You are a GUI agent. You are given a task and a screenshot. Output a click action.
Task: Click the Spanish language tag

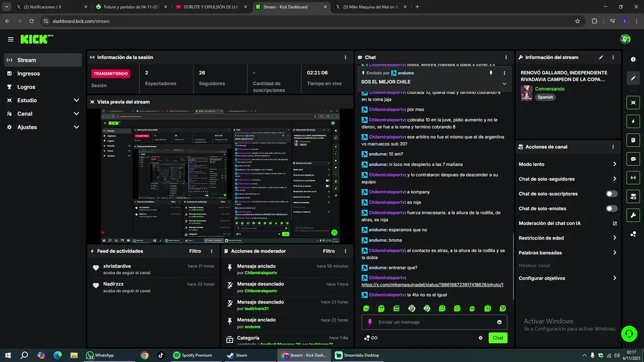pyautogui.click(x=545, y=97)
